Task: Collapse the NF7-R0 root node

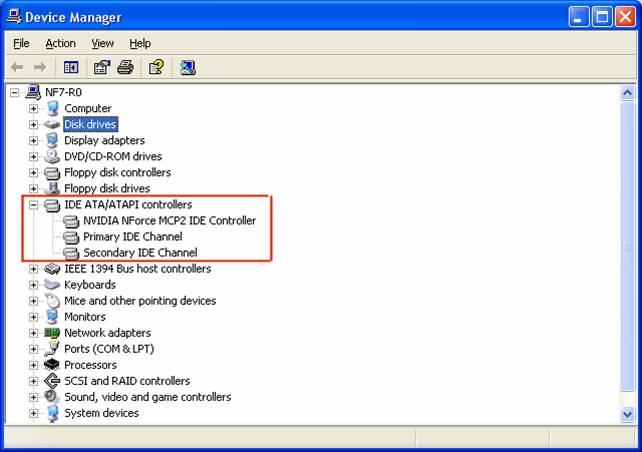Action: click(14, 93)
